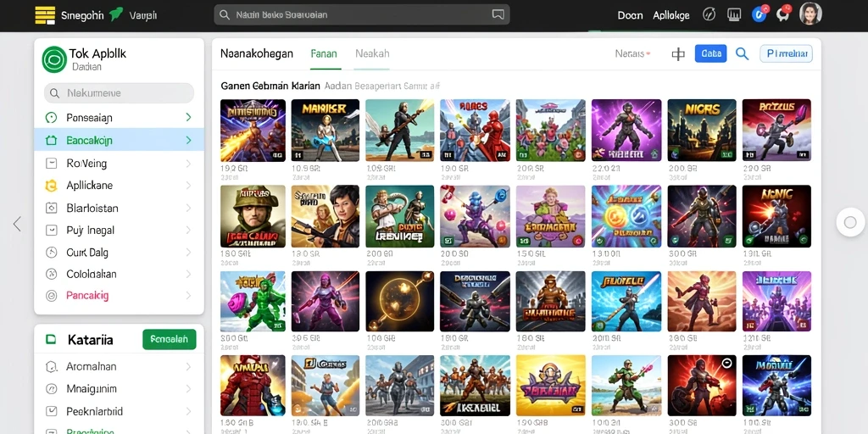This screenshot has width=868, height=434.
Task: Open the glowing golden orb thumbnail
Action: (x=400, y=301)
